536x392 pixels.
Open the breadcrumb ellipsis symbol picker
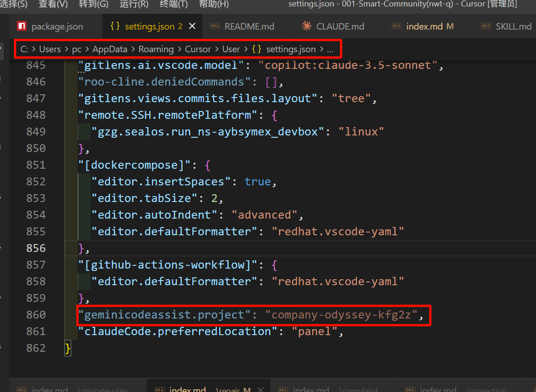[x=330, y=49]
